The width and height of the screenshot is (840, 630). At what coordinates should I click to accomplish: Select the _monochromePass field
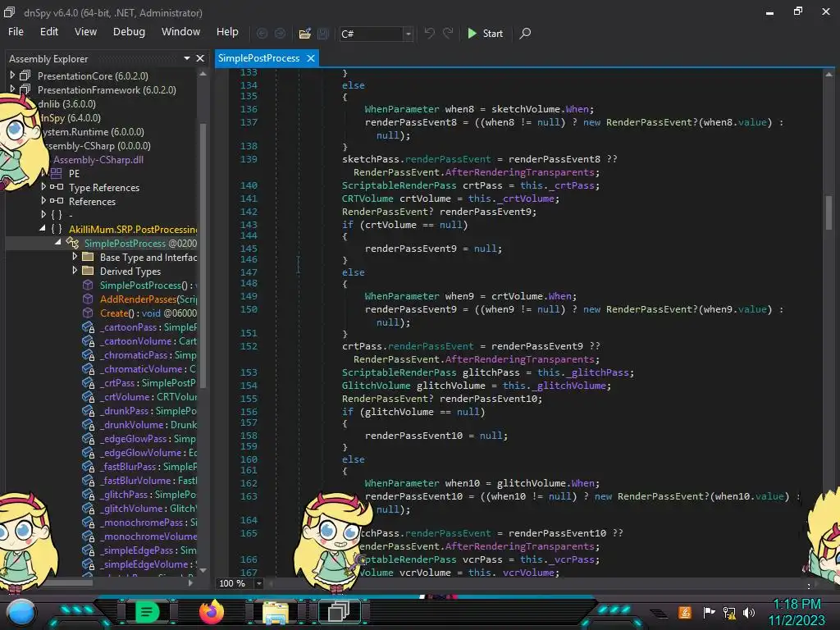tap(148, 522)
